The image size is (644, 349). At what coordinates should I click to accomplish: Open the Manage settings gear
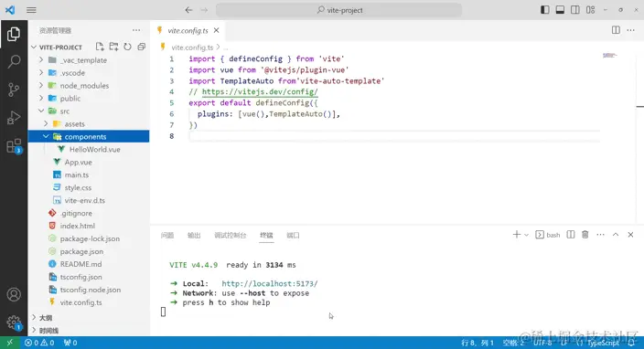coord(14,323)
